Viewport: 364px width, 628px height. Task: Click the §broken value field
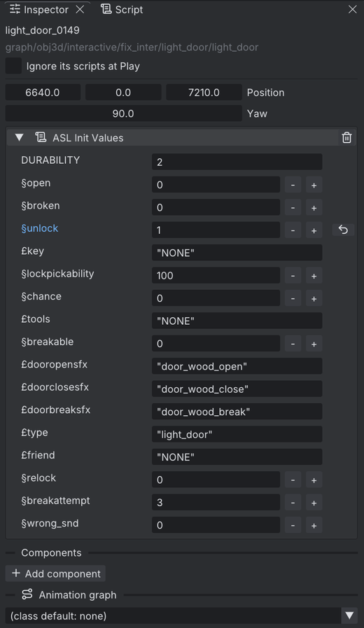point(216,207)
